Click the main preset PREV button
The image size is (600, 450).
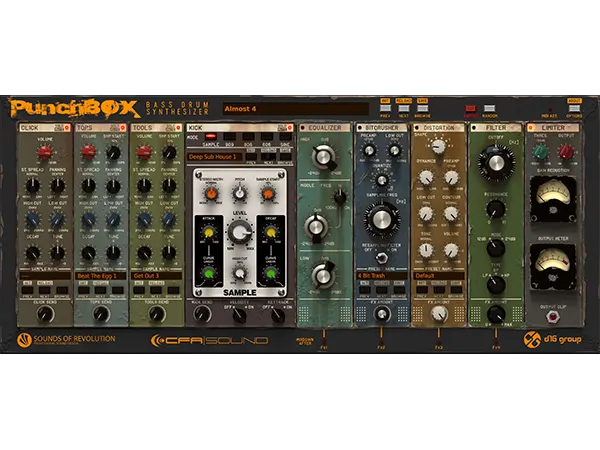[385, 109]
